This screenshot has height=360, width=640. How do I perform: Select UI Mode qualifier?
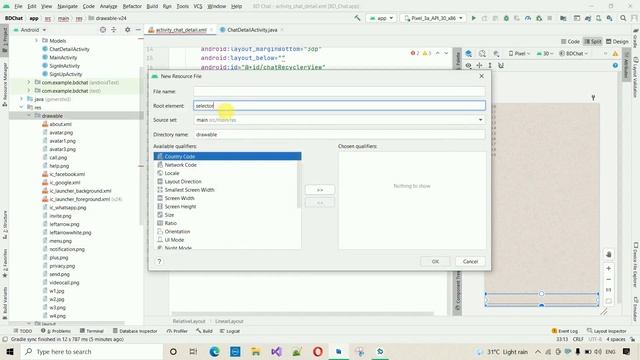coord(227,240)
